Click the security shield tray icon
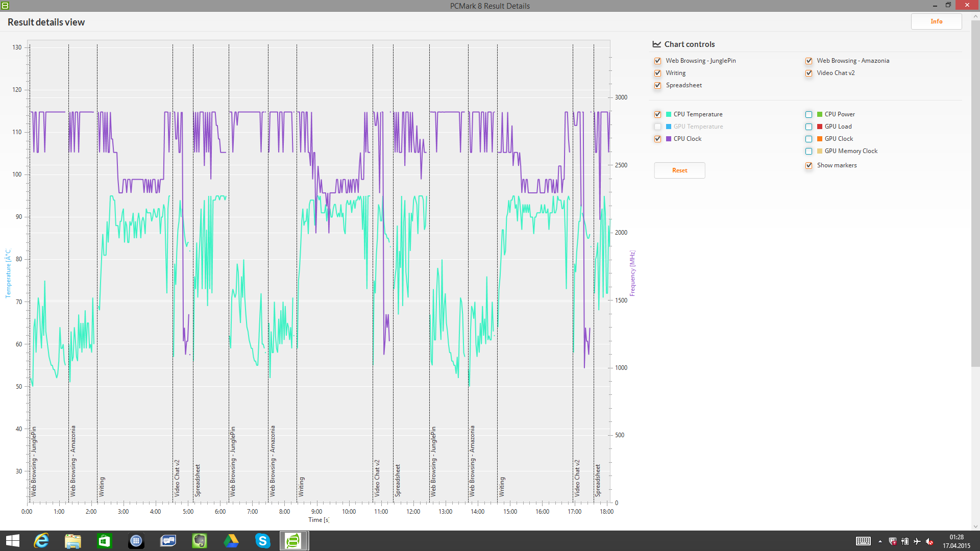This screenshot has width=980, height=551. 893,541
